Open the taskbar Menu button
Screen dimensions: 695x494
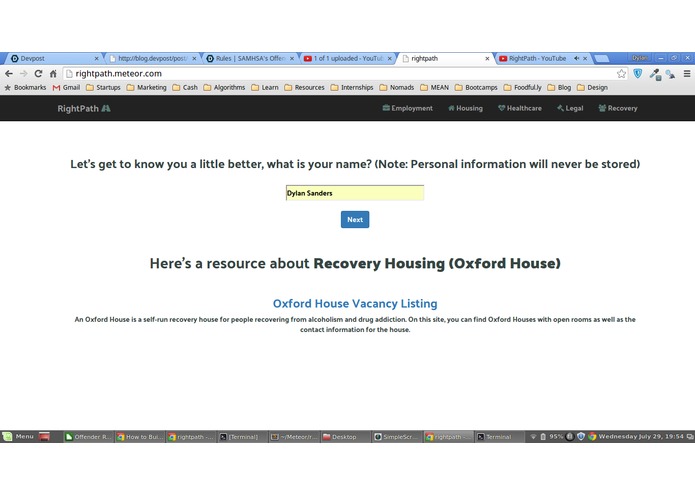[19, 437]
